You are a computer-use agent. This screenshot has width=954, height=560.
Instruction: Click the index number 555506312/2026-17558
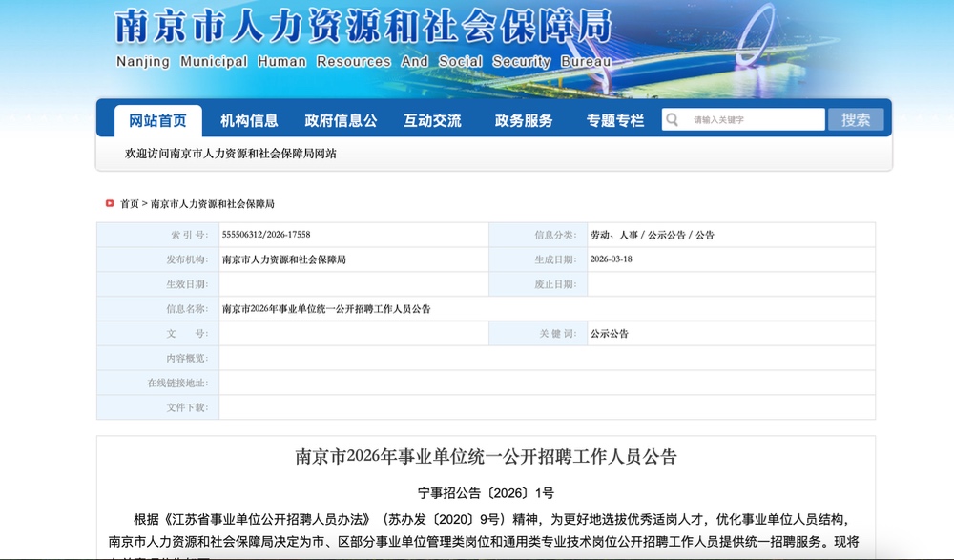266,235
